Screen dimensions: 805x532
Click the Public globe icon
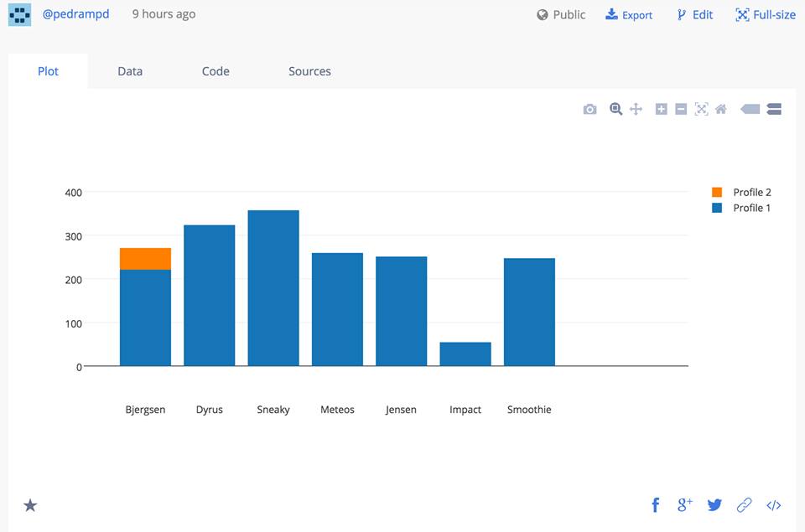point(543,15)
